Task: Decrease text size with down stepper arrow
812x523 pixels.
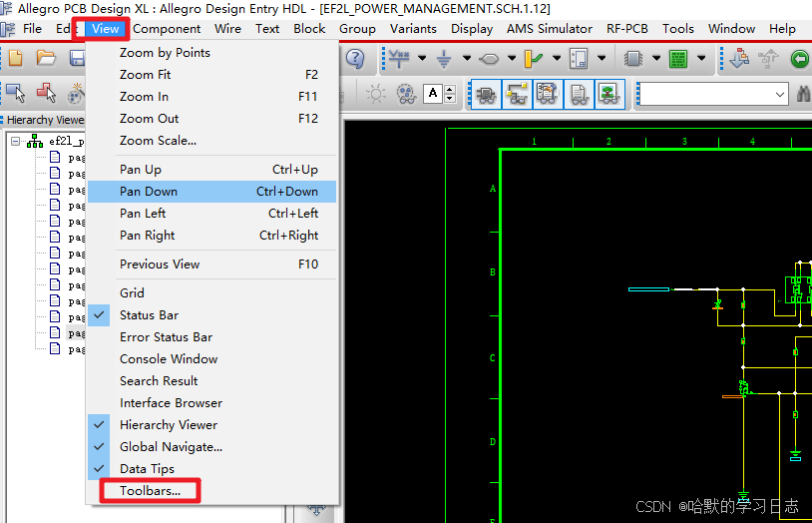Action: click(x=450, y=99)
